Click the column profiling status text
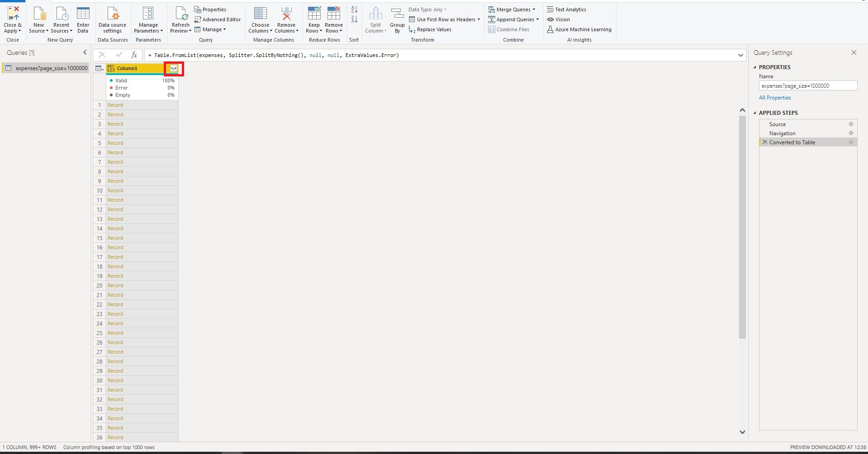 coord(109,447)
